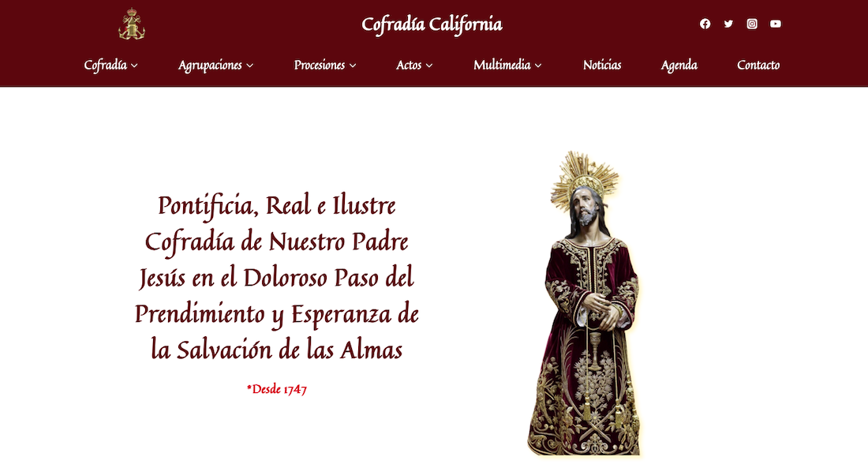Click the Cofradía menu label

(105, 66)
